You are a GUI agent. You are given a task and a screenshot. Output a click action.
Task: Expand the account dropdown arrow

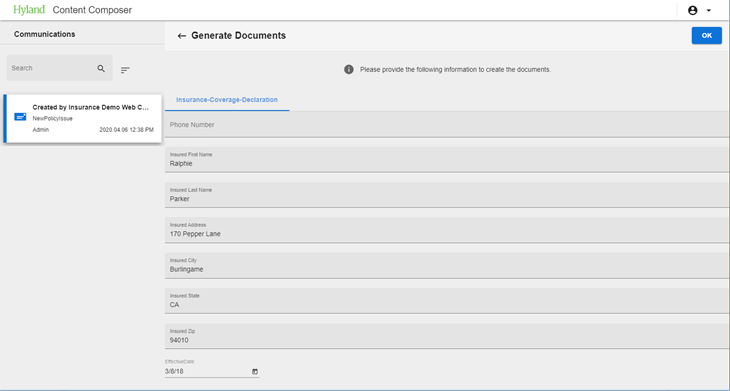point(709,10)
